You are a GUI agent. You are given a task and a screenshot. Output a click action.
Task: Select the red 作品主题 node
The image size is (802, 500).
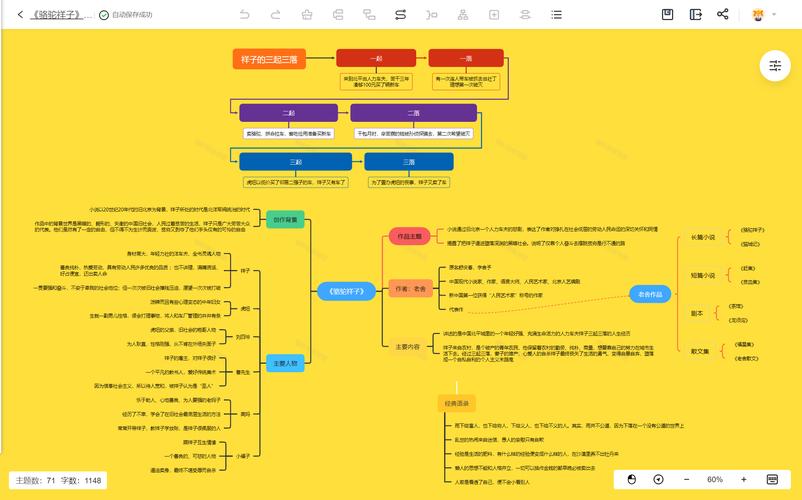(x=410, y=236)
